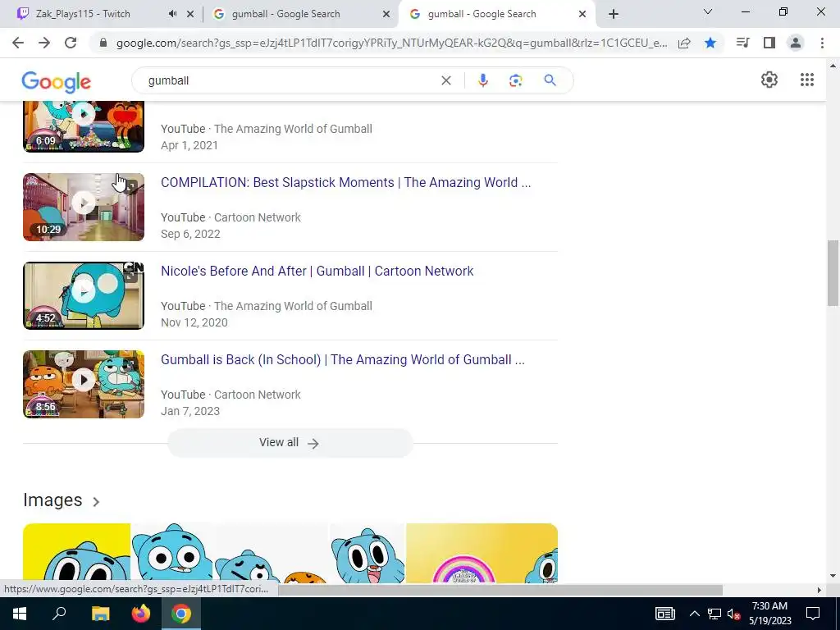Image resolution: width=840 pixels, height=630 pixels.
Task: Click View all videos button
Action: (290, 442)
